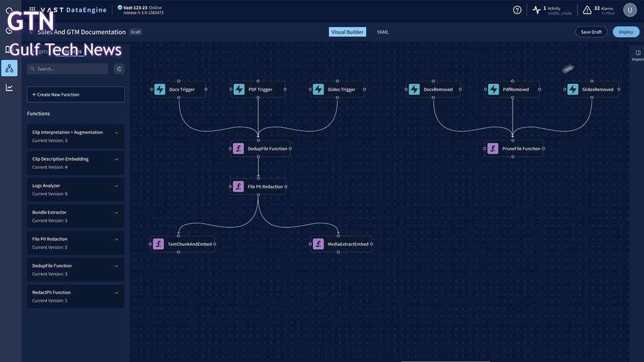Select the pipeline hierarchy sidebar icon
Viewport: 644px width, 362px height.
click(9, 68)
